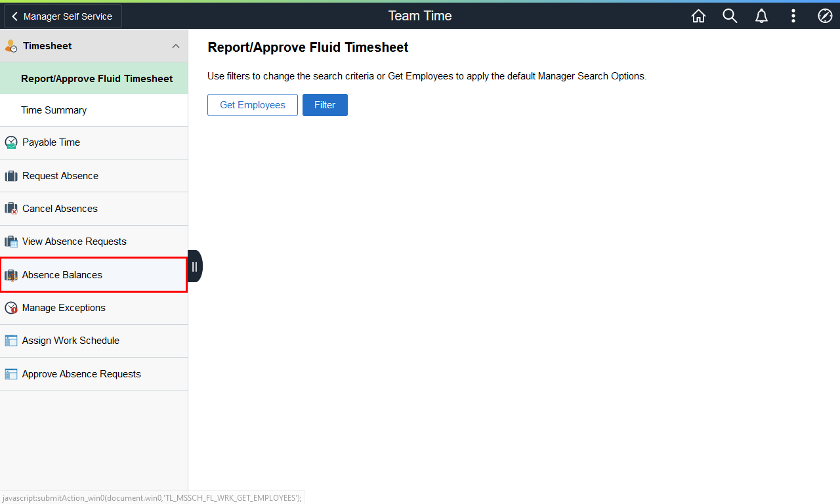
Task: Click the Team Time page title
Action: 420,16
